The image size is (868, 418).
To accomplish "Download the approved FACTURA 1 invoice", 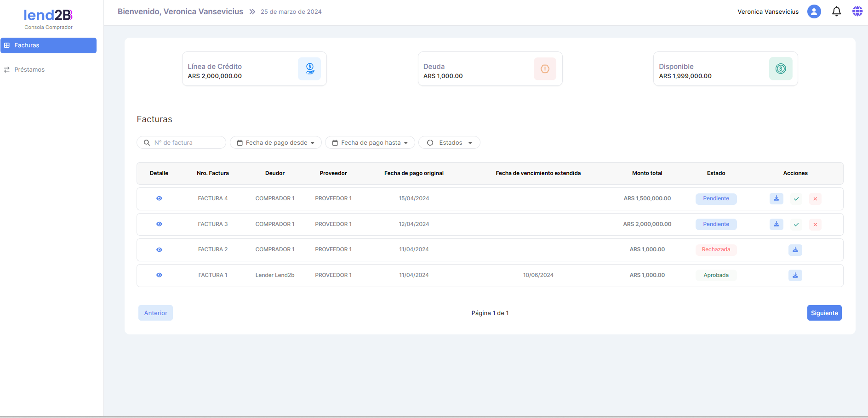I will [x=795, y=276].
